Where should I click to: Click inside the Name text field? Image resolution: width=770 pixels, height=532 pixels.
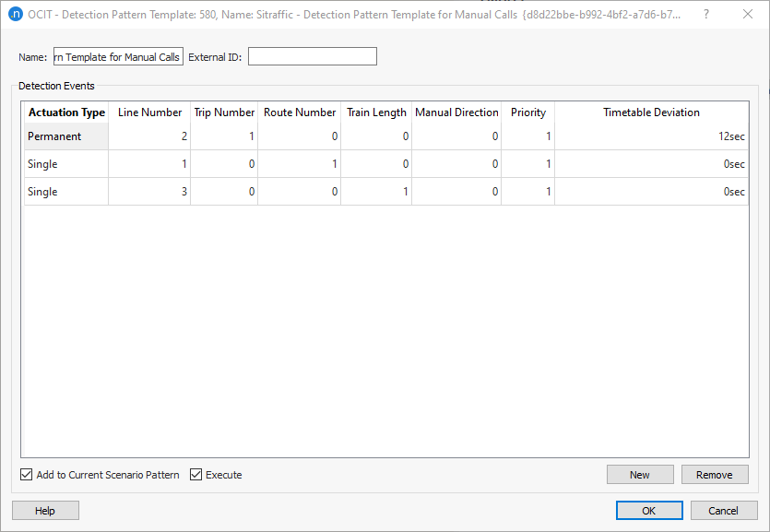(x=117, y=55)
